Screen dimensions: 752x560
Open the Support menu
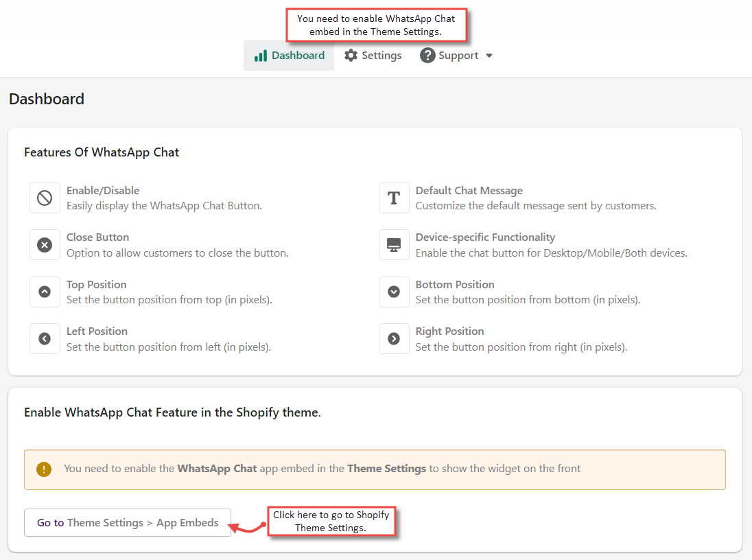(456, 56)
